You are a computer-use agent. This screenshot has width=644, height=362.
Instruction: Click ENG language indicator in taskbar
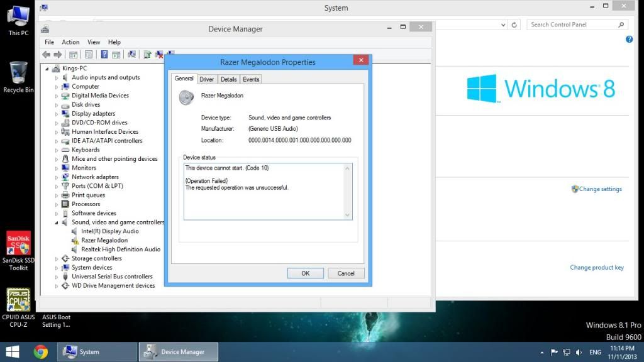pos(595,352)
